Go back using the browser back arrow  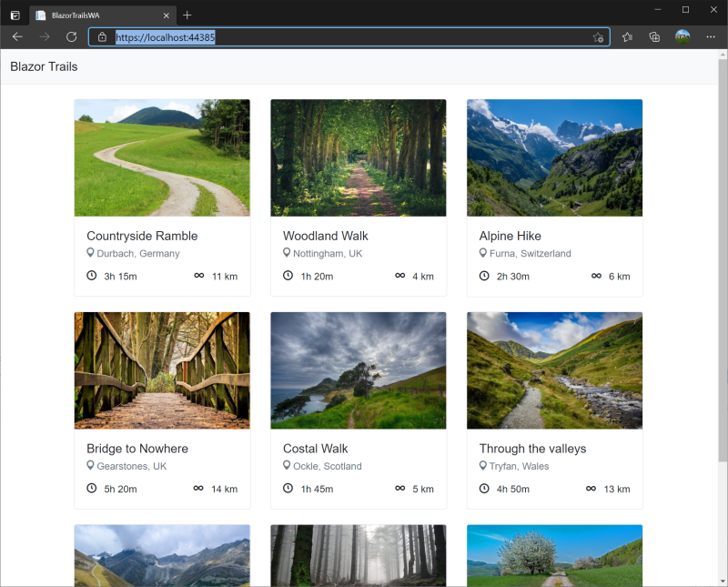[x=17, y=36]
